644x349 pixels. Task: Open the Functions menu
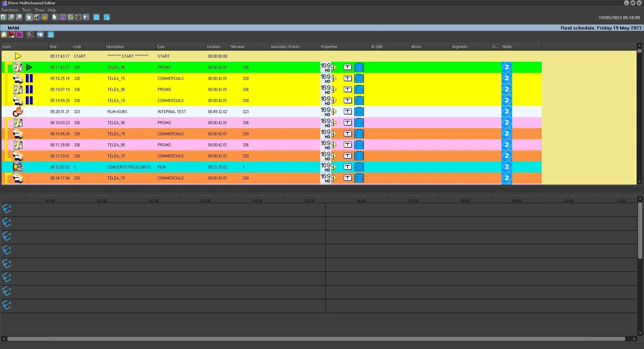(x=10, y=10)
